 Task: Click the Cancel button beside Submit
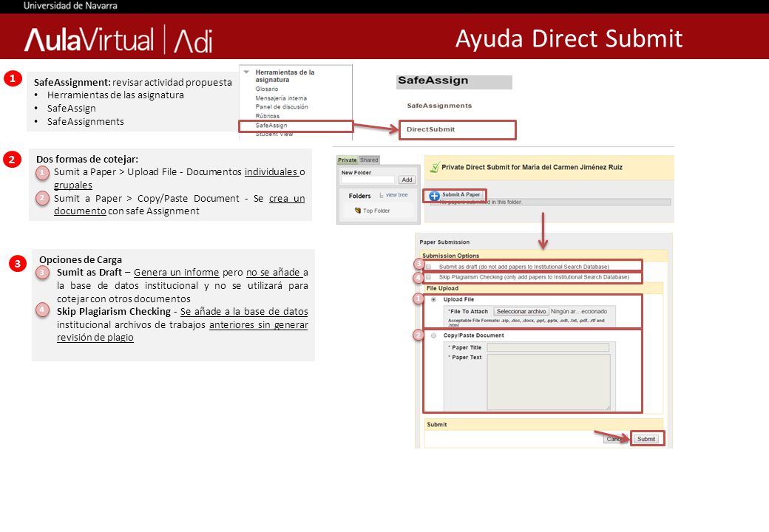(614, 439)
